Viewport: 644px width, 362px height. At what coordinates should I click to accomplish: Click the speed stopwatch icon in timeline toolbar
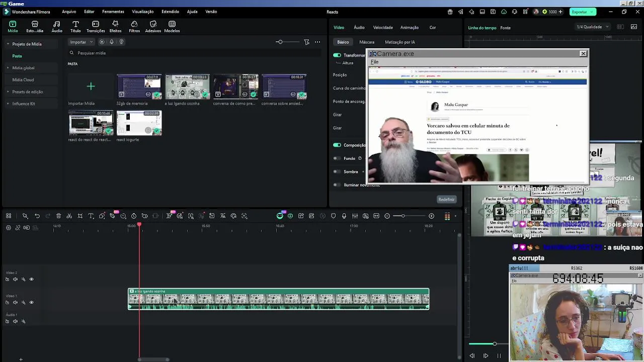point(134,216)
